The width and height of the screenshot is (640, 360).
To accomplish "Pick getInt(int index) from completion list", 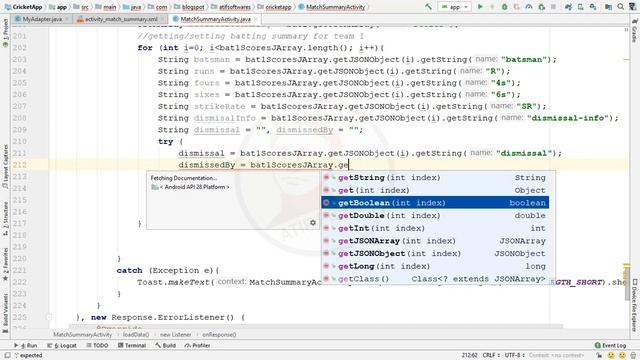I will (435, 228).
